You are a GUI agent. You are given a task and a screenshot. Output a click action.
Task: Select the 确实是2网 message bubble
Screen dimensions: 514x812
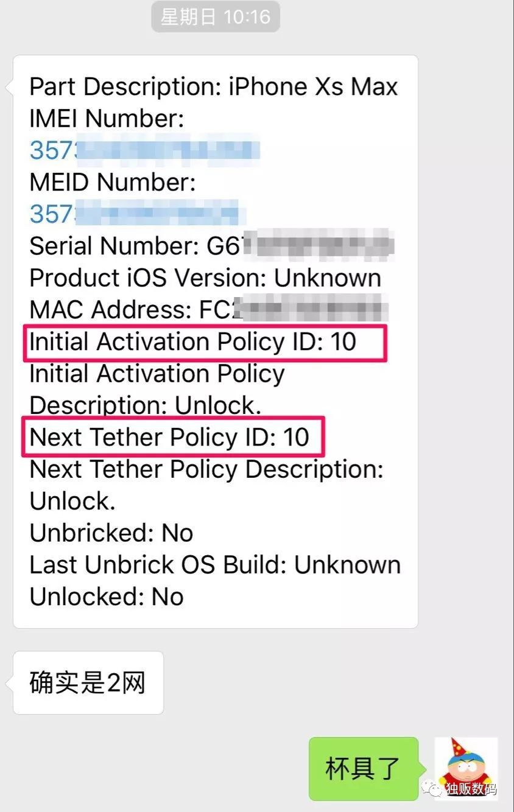pyautogui.click(x=88, y=683)
